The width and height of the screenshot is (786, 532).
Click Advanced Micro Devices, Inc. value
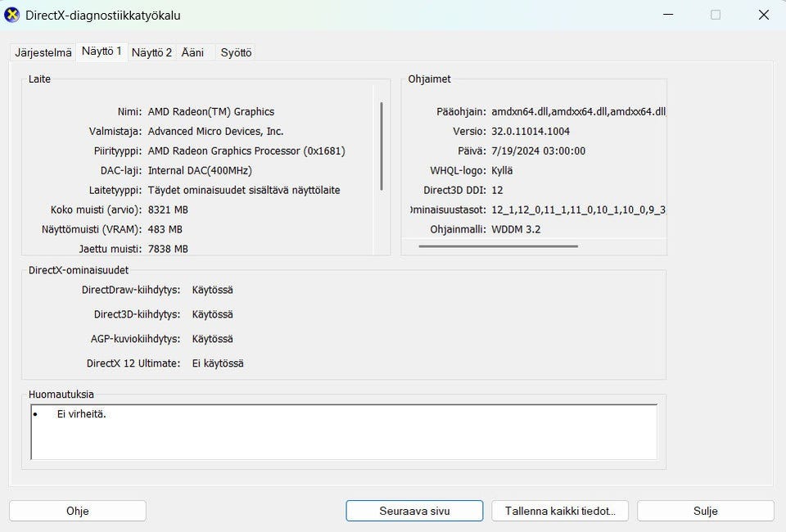tap(215, 131)
